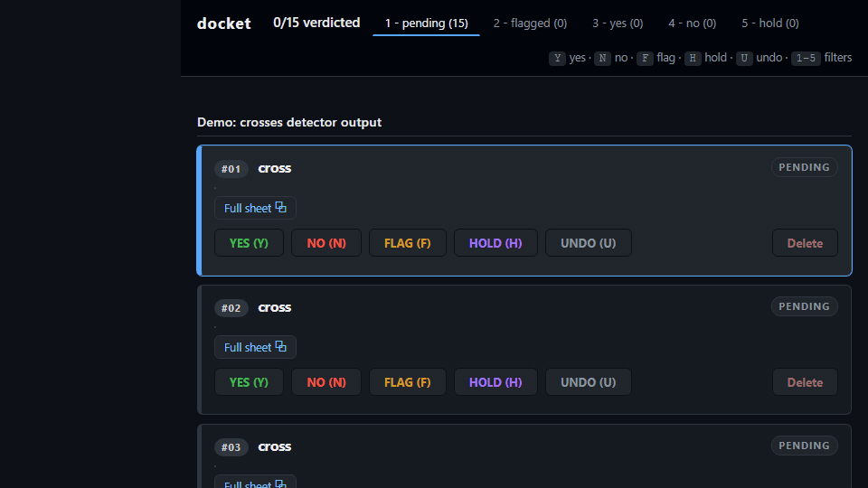Click the 1–5 filters key hint
The height and width of the screenshot is (488, 868).
(806, 58)
